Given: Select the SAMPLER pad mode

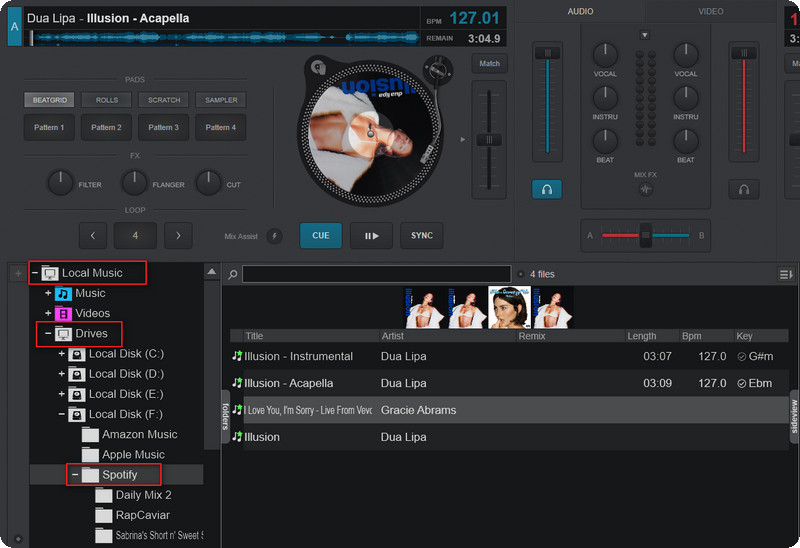Looking at the screenshot, I should (221, 100).
